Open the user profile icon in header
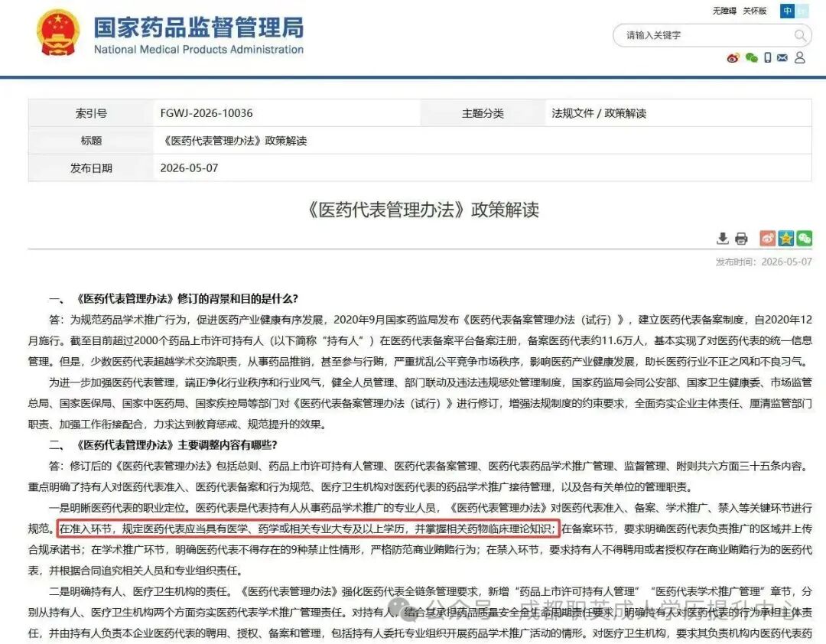826x644 pixels. point(800,57)
